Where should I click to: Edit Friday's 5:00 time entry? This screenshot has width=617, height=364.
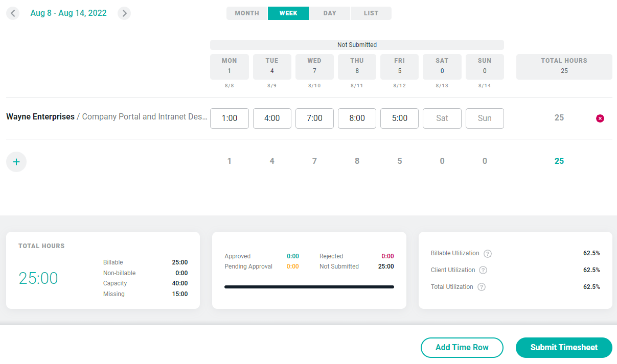(400, 118)
